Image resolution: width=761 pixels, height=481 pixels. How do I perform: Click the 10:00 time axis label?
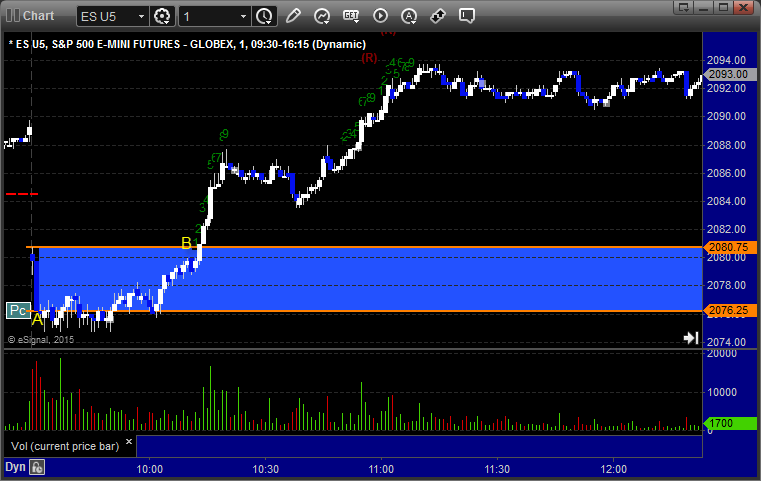click(149, 469)
